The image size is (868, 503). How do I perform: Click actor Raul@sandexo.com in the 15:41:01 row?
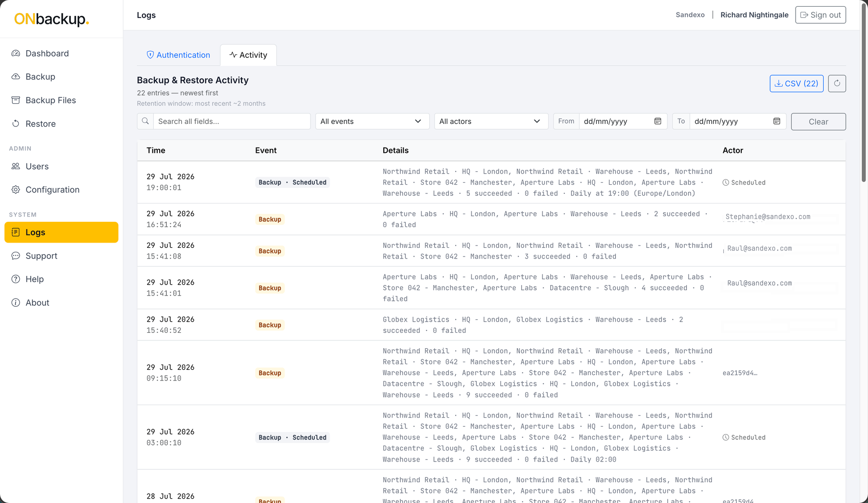tap(759, 283)
